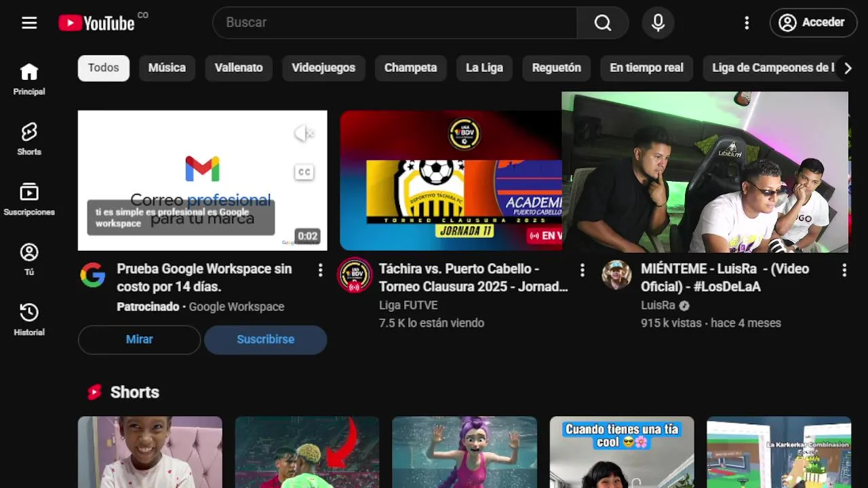Open the Google channel avatar of ad

coord(93,275)
